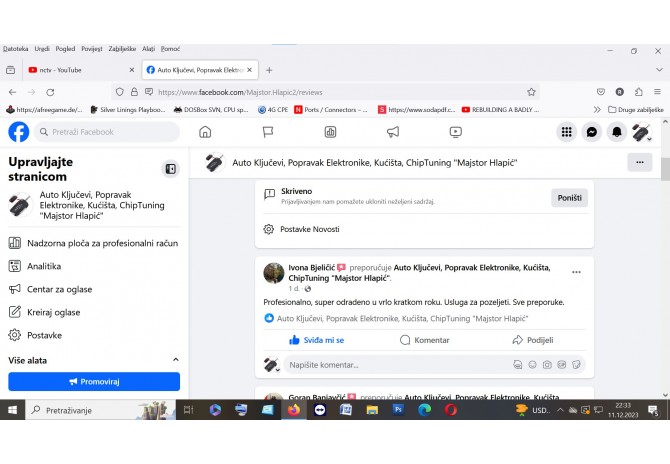Add a GIF to comment
This screenshot has height=464, width=670.
pos(561,364)
